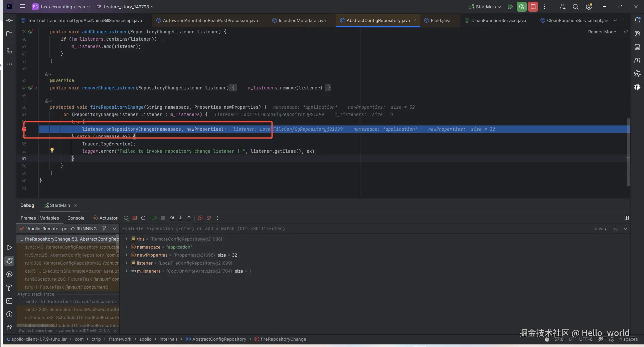The height and width of the screenshot is (347, 644).
Task: Select the trySync:25 AbstractConfigRepository stack frame
Action: click(x=68, y=255)
